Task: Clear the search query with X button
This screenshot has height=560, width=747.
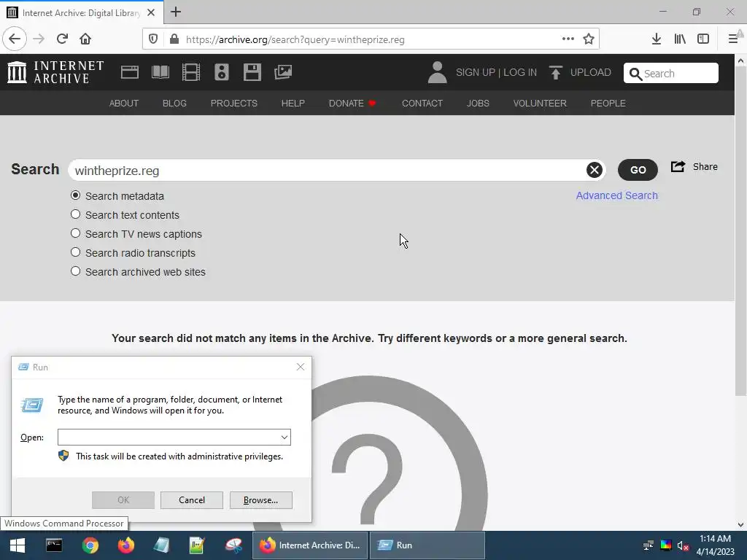Action: (x=594, y=170)
